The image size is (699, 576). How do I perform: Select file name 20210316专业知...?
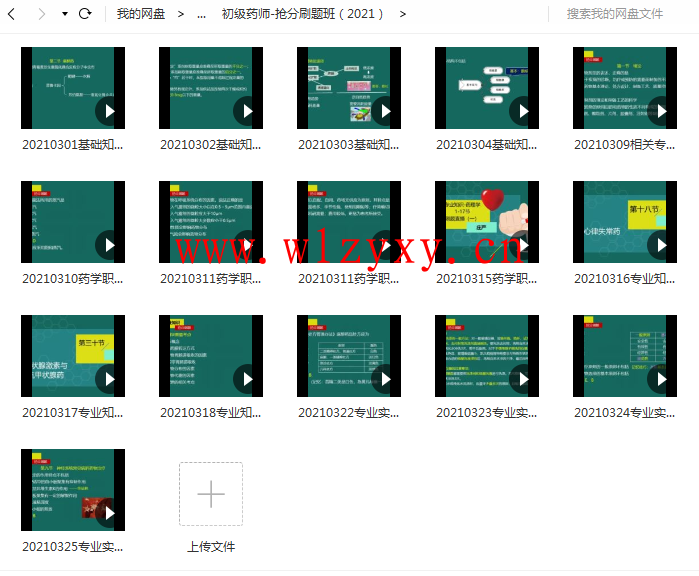click(625, 279)
